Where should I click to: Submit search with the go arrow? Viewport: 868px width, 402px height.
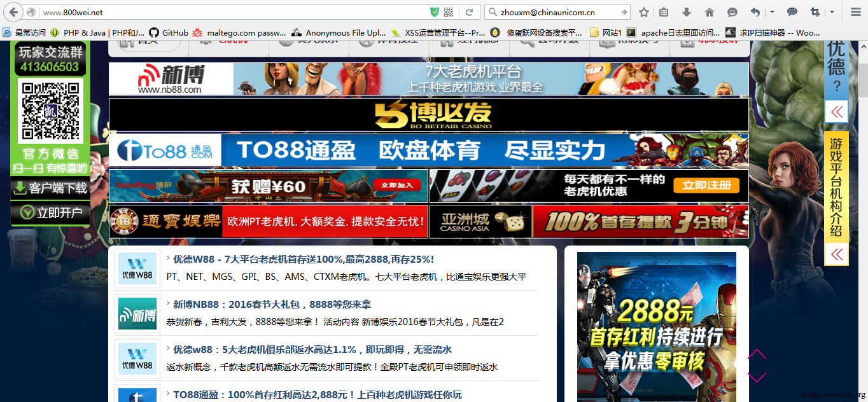(x=624, y=12)
